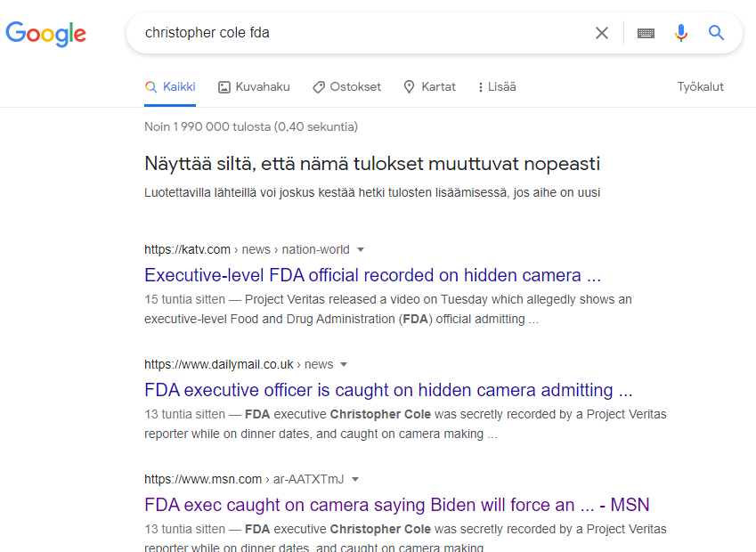The image size is (756, 552).
Task: Select the Kaikki tab
Action: coord(170,86)
